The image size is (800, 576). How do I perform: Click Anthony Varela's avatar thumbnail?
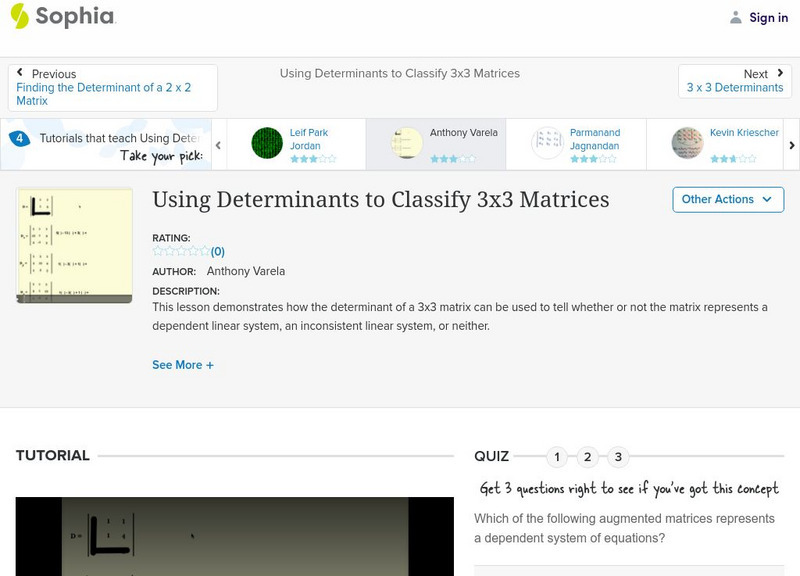pyautogui.click(x=407, y=143)
